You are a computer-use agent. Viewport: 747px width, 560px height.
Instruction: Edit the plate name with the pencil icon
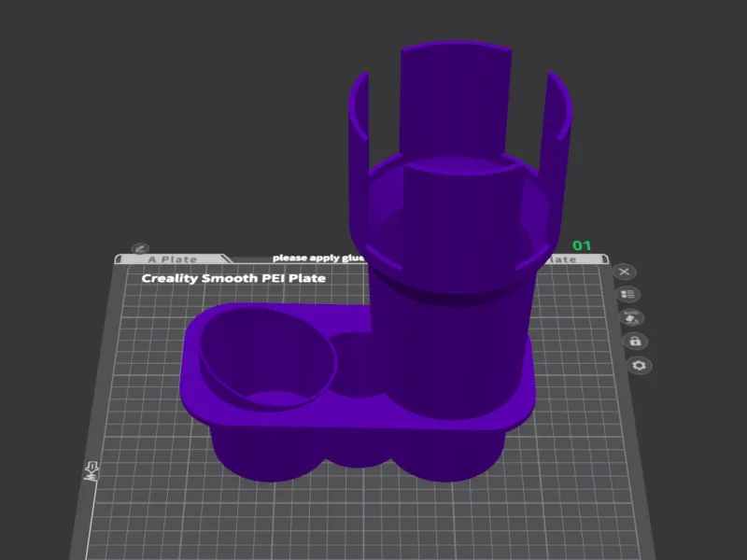tap(140, 248)
